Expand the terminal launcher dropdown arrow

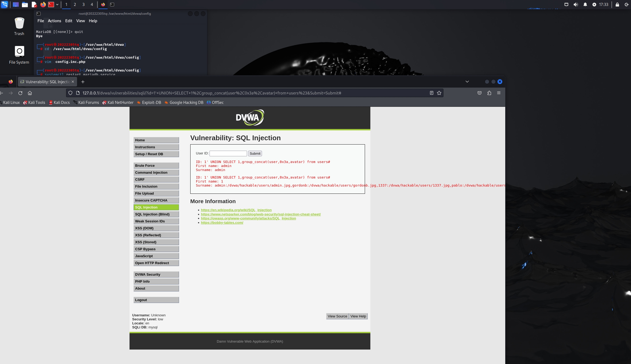[57, 5]
